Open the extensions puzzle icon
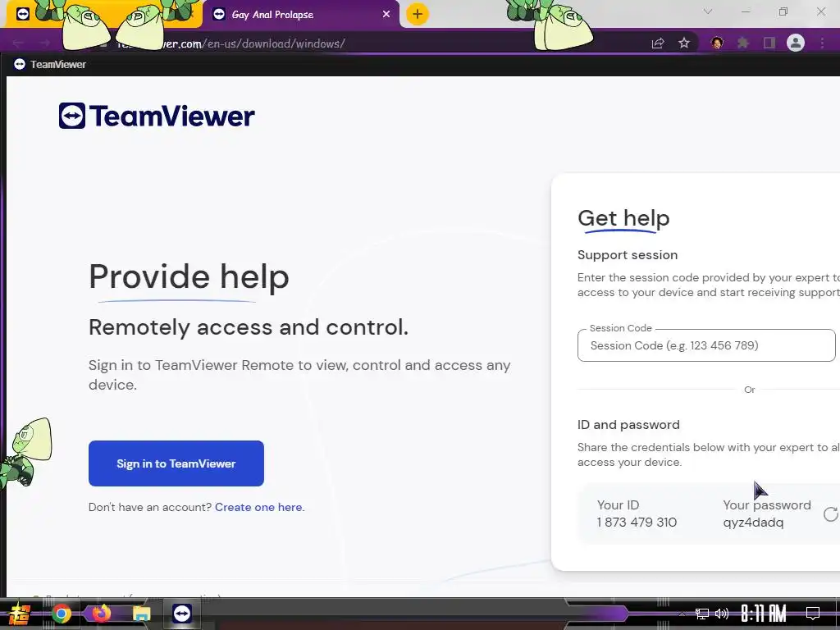Screen dimensions: 840x630 pos(743,43)
